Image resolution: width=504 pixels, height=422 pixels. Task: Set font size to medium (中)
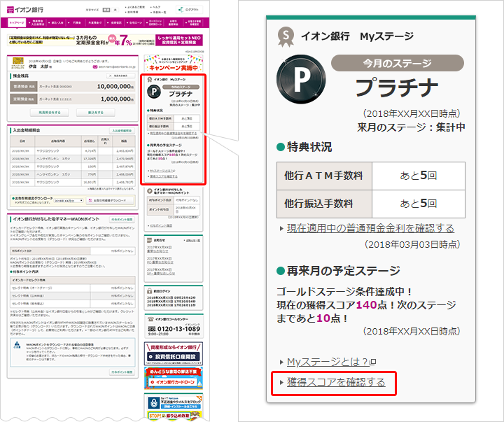coord(106,10)
